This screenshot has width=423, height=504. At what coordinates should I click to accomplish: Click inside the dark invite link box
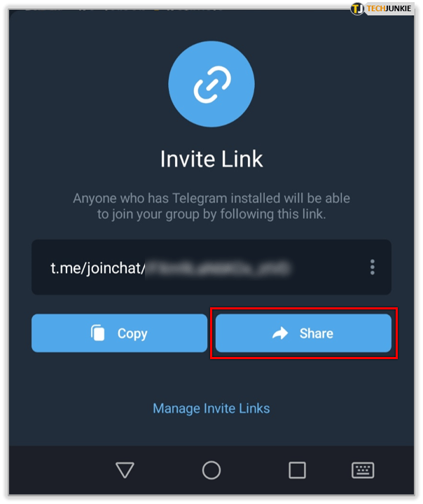pos(211,267)
